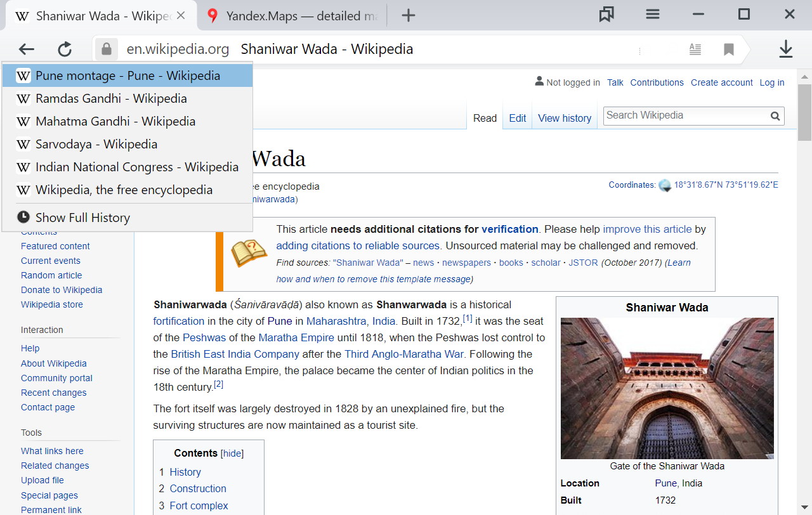
Task: Click the Wikipedia search magnifier icon
Action: pyautogui.click(x=775, y=116)
